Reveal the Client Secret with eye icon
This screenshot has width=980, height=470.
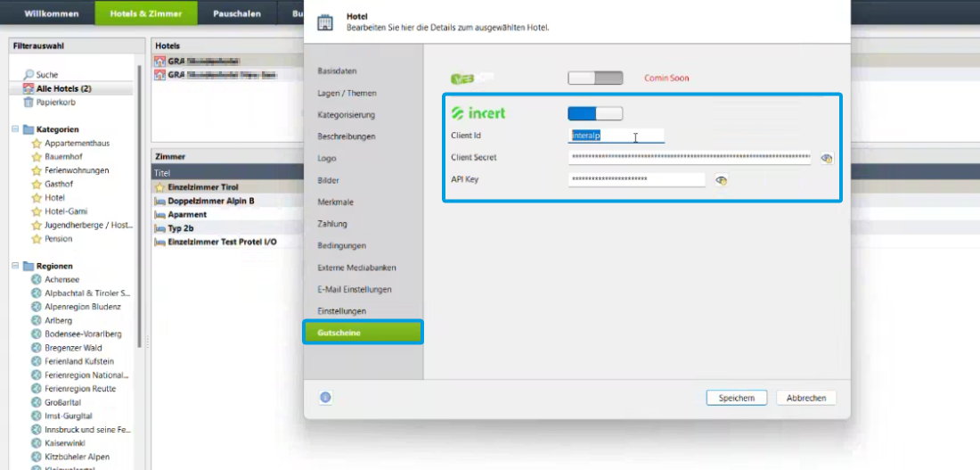coord(827,159)
